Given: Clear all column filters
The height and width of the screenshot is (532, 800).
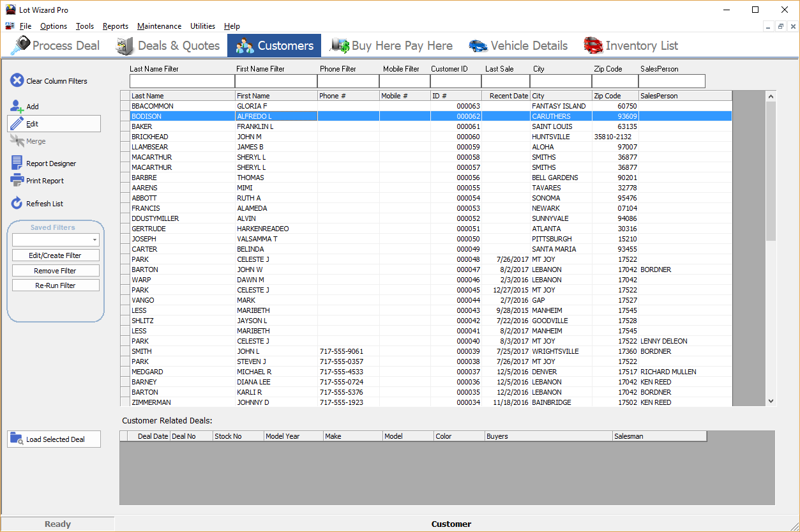Looking at the screenshot, I should [x=54, y=80].
